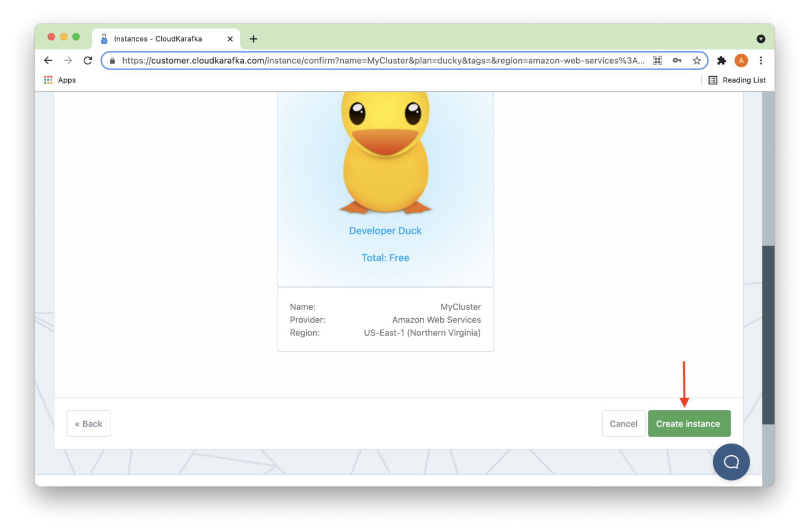Open the chat support bubble
The width and height of the screenshot is (809, 532).
point(731,462)
